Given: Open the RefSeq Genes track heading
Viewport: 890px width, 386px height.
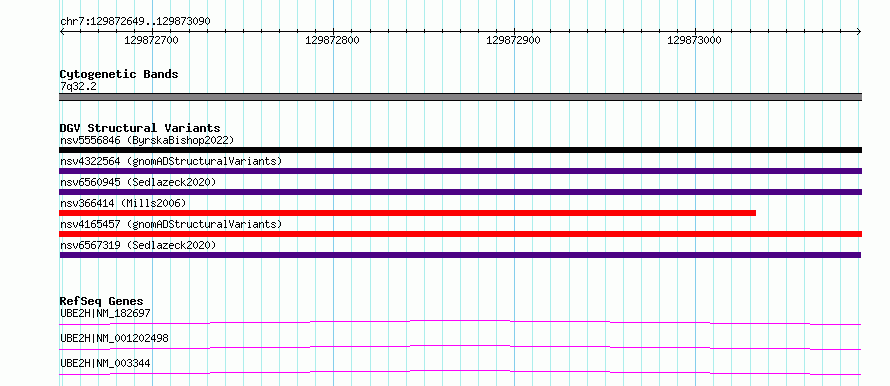Looking at the screenshot, I should pos(102,301).
